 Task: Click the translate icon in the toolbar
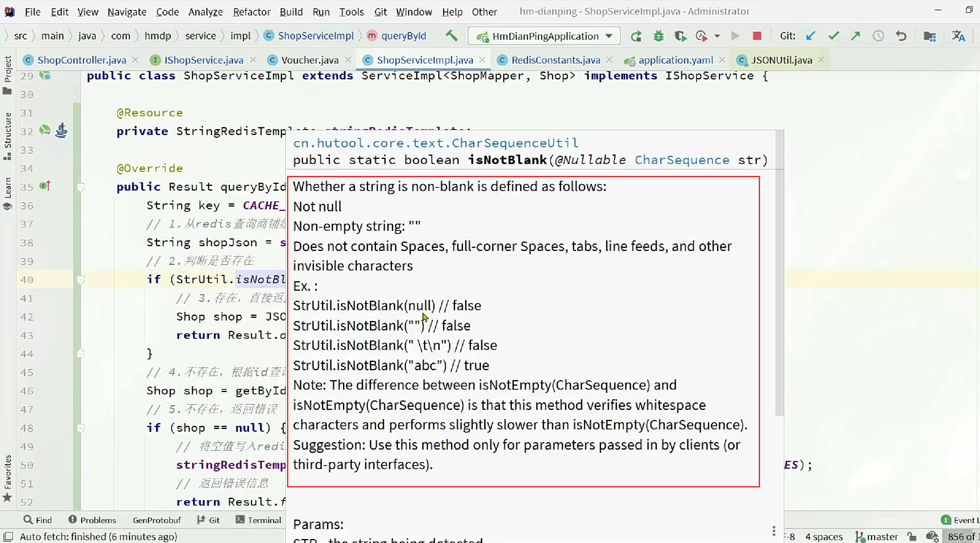click(x=959, y=36)
